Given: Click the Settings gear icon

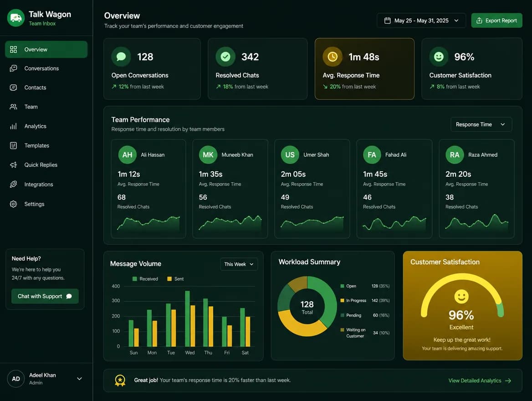Looking at the screenshot, I should click(x=13, y=204).
